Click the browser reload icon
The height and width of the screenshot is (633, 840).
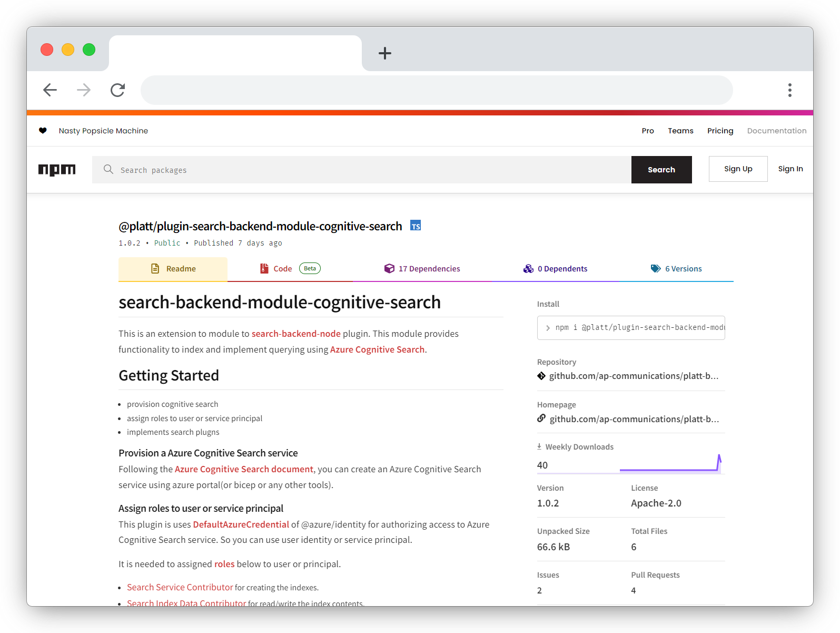(117, 90)
